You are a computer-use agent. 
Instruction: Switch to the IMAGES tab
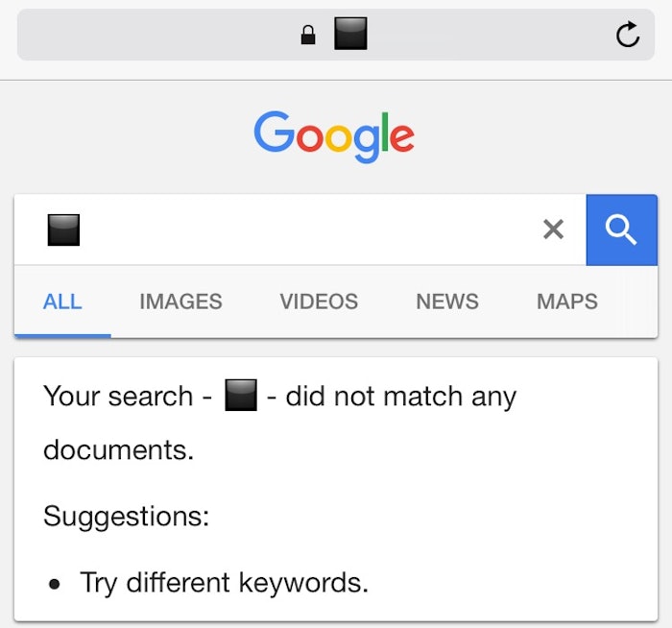tap(180, 302)
